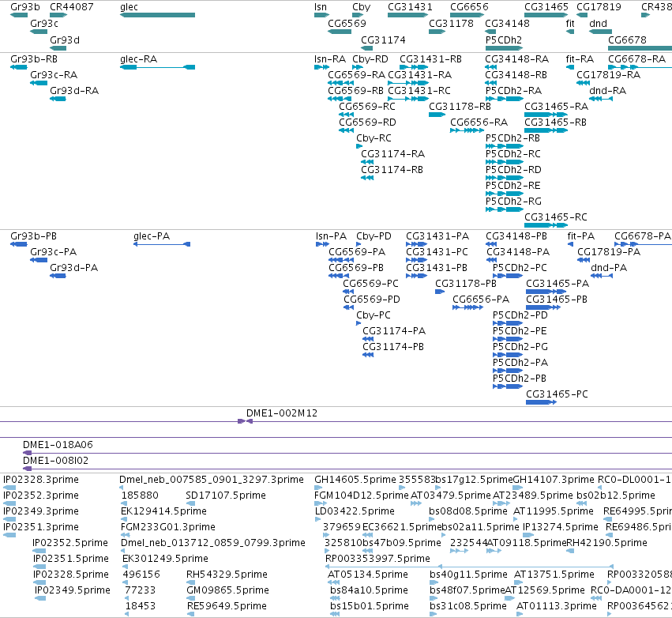Open the Cby gene label

click(x=362, y=7)
